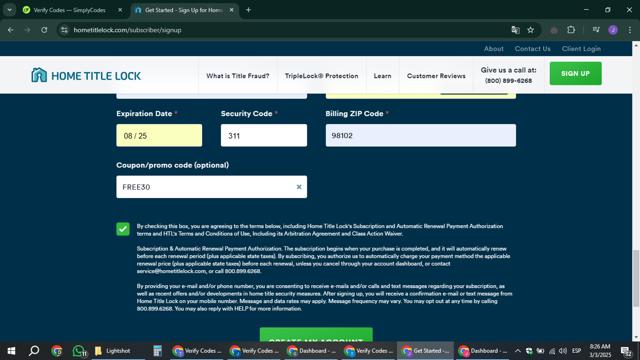Click the page vertical scrollbar thumb
640x360 pixels.
click(x=636, y=278)
